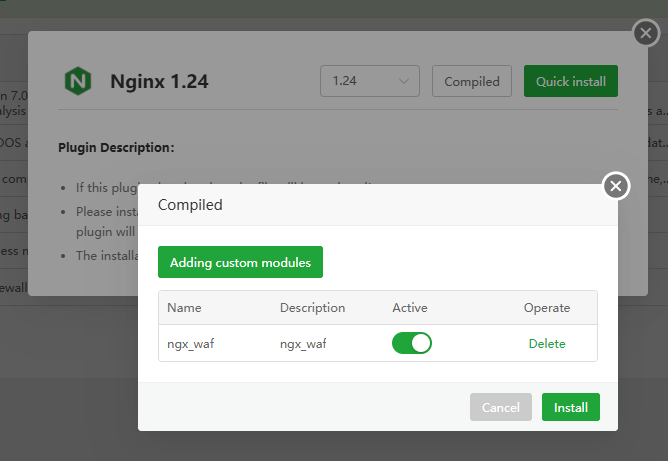Click the Nginx logo icon
Viewport: 668px width, 461px height.
click(78, 81)
